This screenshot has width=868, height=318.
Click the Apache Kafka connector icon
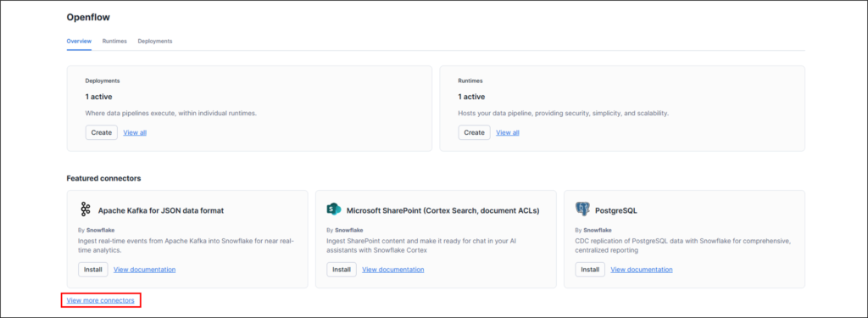[x=85, y=209]
